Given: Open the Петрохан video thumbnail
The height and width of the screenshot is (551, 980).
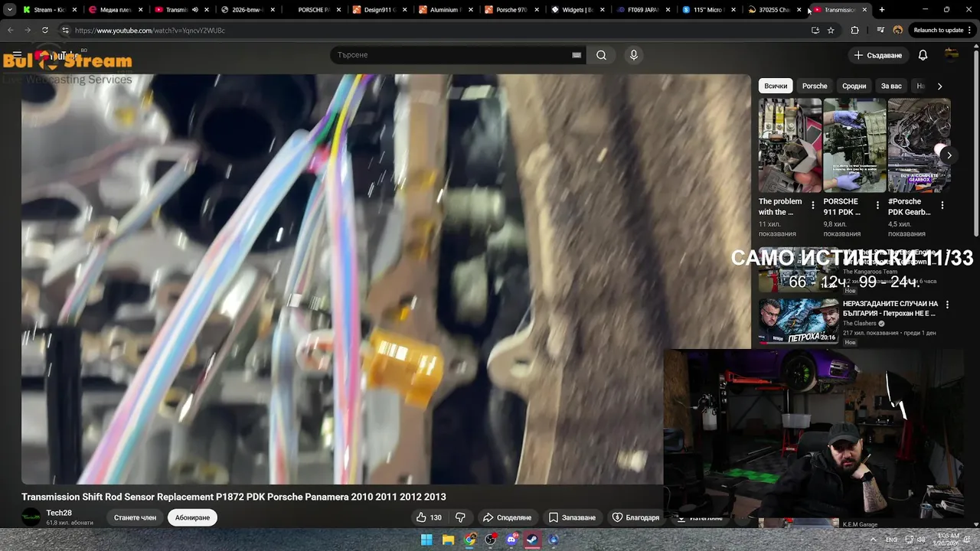Looking at the screenshot, I should (x=799, y=320).
